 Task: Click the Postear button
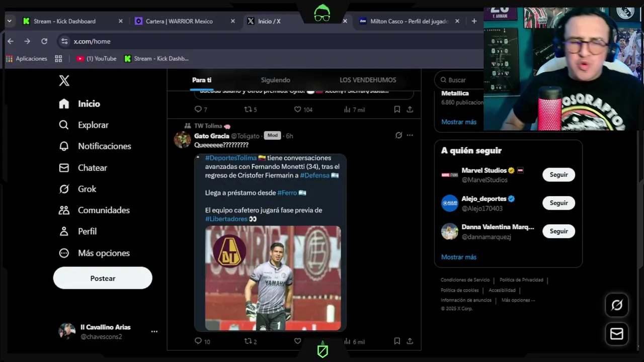point(103,278)
